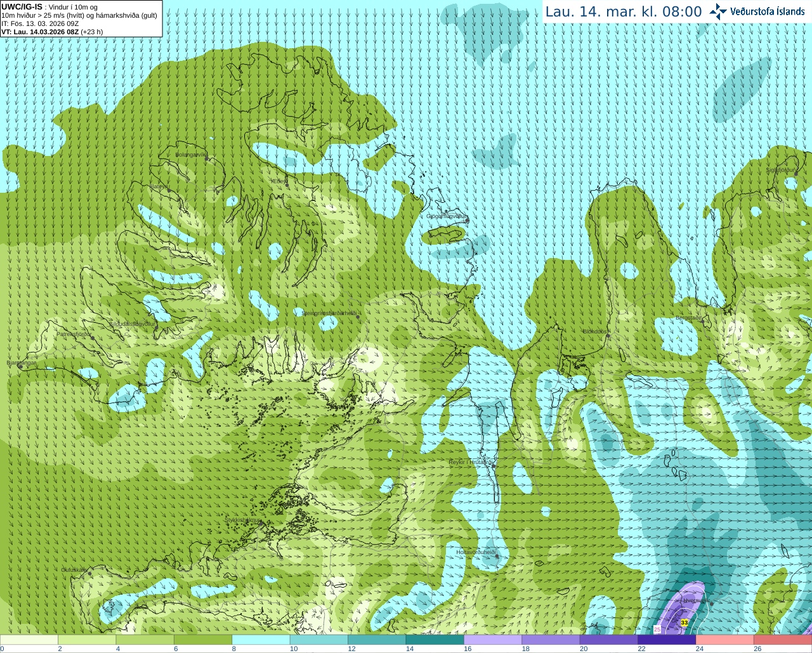Click the Bjargtangar station label
The image size is (812, 653).
pos(22,363)
